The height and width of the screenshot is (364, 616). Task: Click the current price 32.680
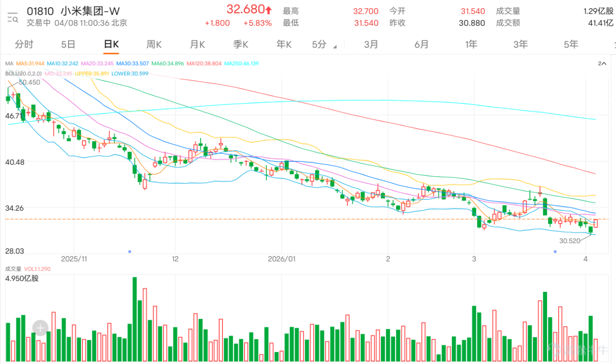tap(245, 9)
